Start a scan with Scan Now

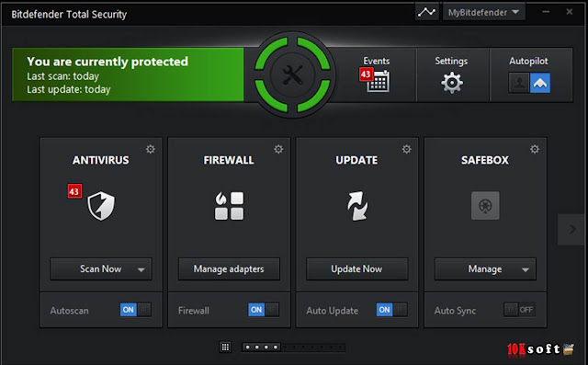point(100,269)
